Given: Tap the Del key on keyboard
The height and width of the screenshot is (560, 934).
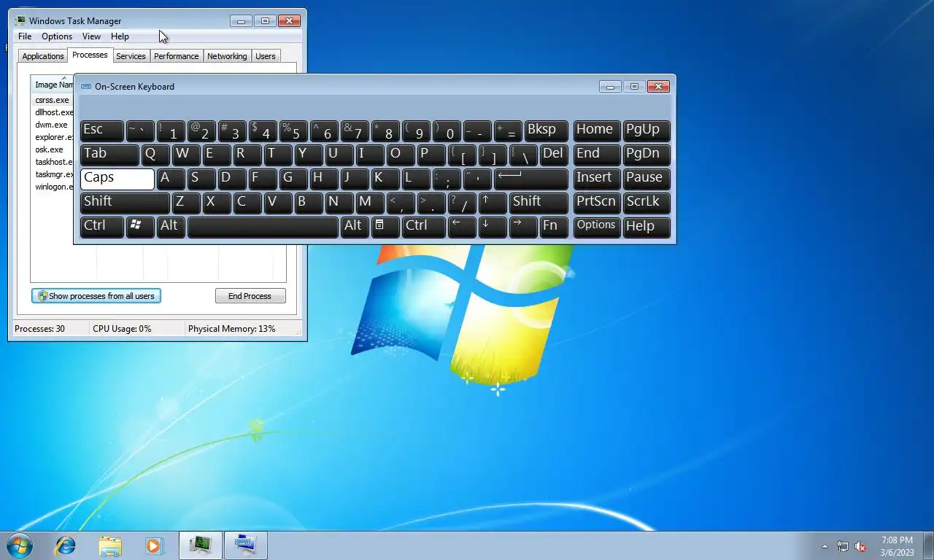Looking at the screenshot, I should click(554, 155).
